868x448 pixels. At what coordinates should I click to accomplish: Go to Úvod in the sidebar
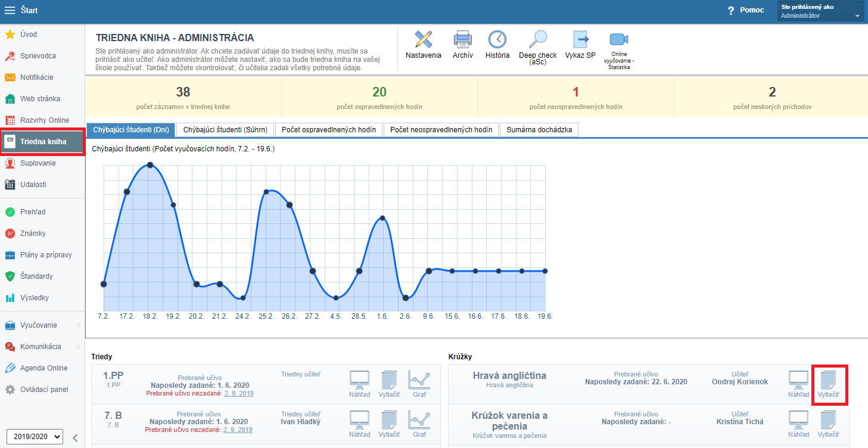click(42, 35)
